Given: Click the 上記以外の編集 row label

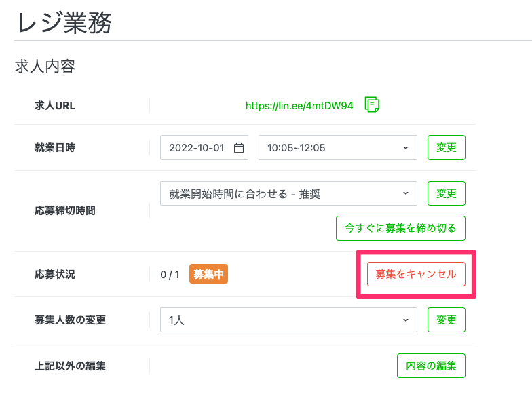Looking at the screenshot, I should coord(71,366).
